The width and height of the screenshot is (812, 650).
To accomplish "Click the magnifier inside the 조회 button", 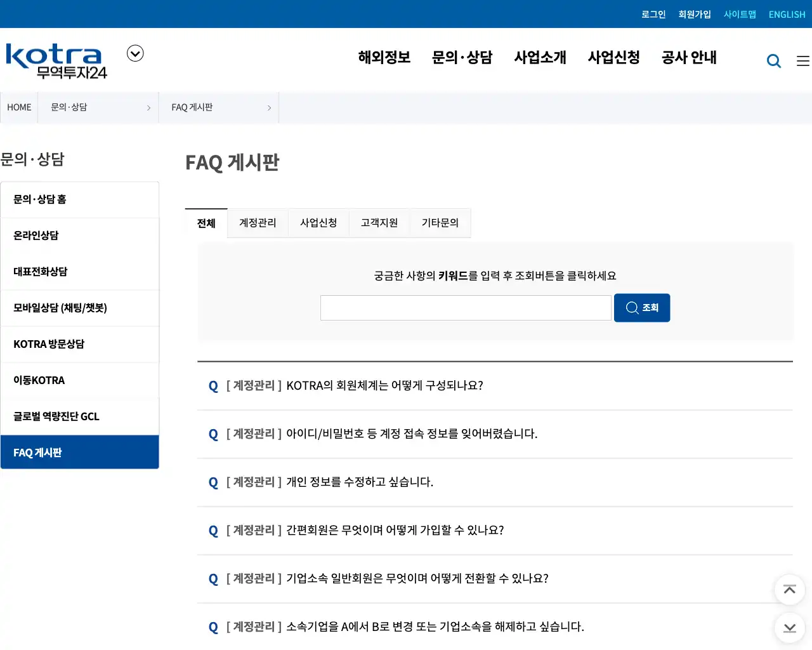I will (x=632, y=307).
